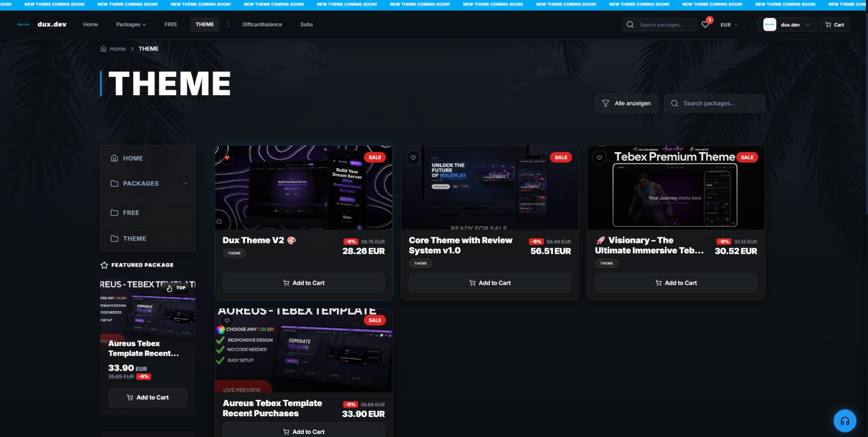Open the Core Theme preview image
Viewport: 868px width, 437px height.
click(x=490, y=188)
